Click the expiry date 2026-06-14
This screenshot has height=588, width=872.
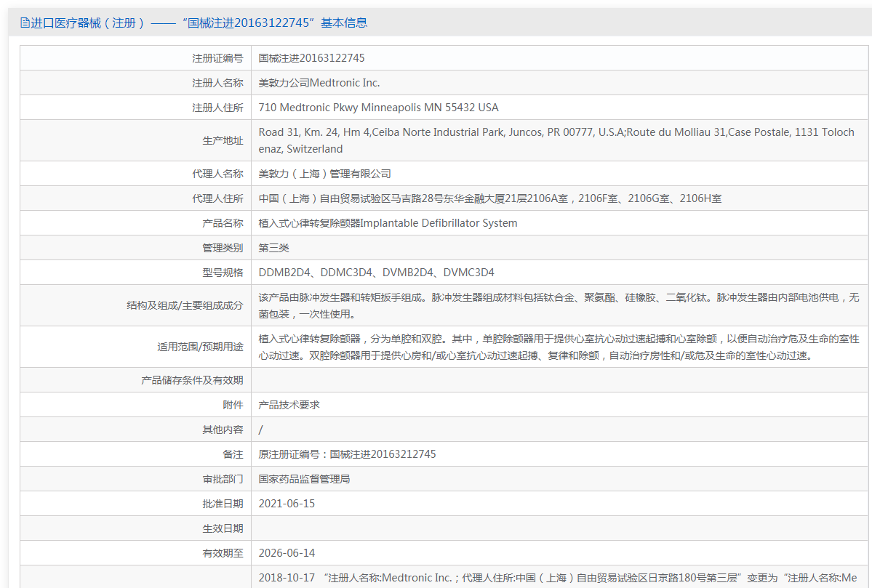[287, 553]
